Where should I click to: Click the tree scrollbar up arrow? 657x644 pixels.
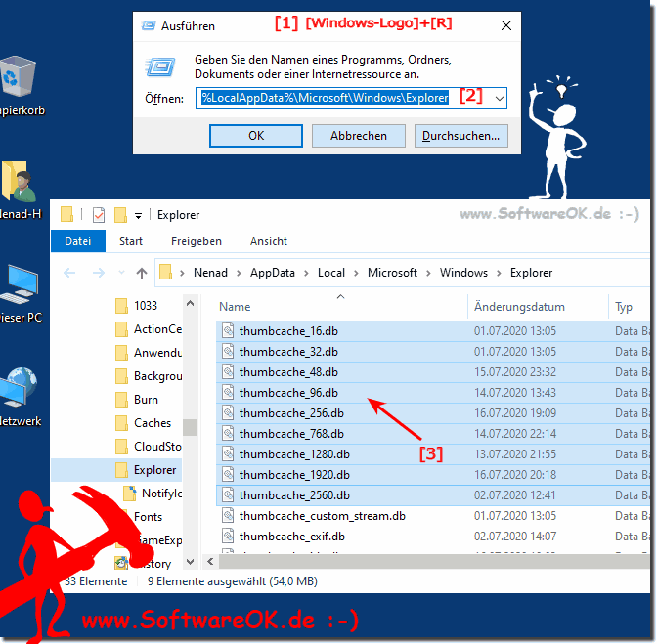pos(190,303)
